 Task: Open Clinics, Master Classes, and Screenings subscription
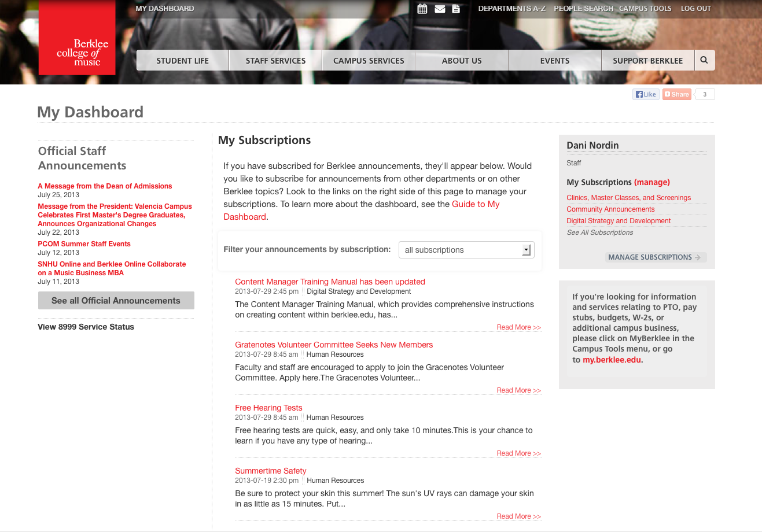pos(629,198)
